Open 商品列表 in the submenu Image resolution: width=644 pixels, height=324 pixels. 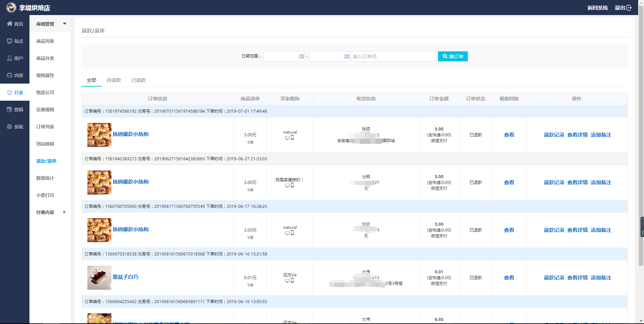(x=45, y=41)
